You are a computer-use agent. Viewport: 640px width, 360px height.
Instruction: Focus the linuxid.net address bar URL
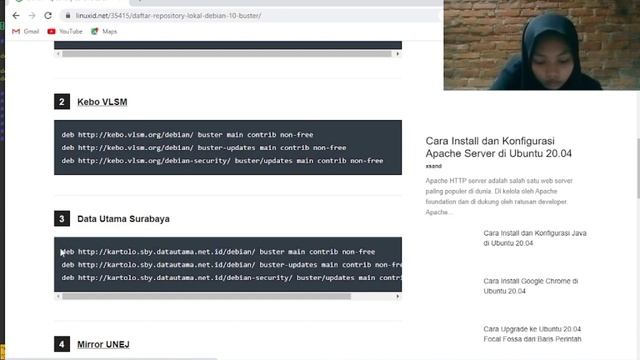pyautogui.click(x=168, y=16)
